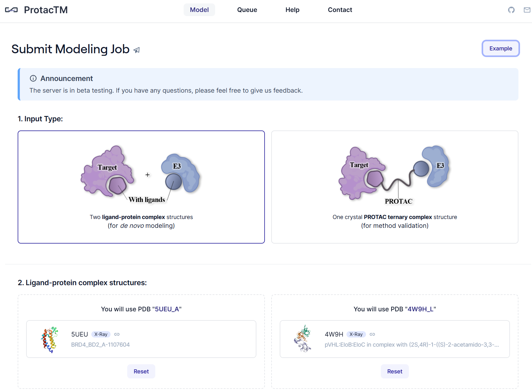Open the GitHub repository icon
532x392 pixels.
pyautogui.click(x=511, y=10)
